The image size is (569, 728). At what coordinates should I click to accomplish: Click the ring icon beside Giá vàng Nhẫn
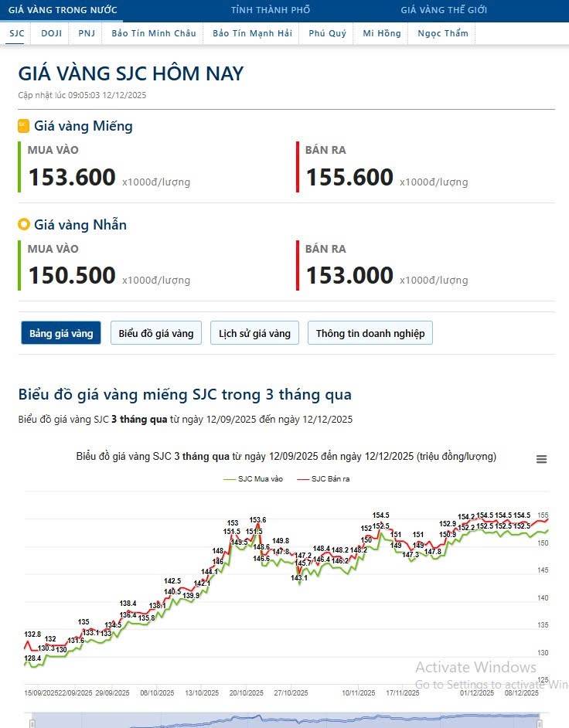click(22, 224)
